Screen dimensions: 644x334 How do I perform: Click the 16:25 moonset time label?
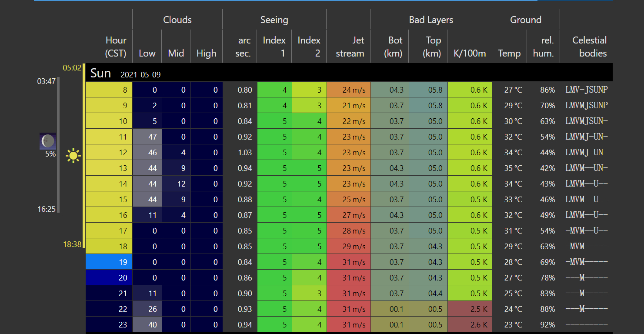pos(46,209)
